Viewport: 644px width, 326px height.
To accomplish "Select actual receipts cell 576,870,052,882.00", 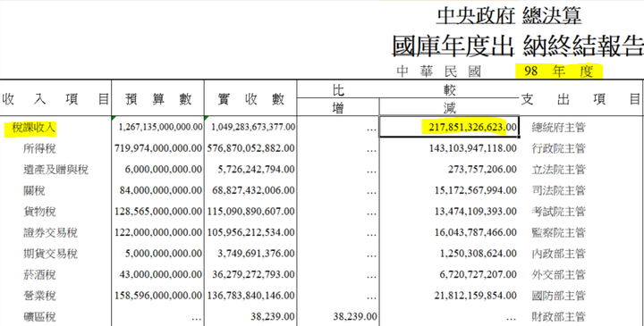I will [x=251, y=148].
